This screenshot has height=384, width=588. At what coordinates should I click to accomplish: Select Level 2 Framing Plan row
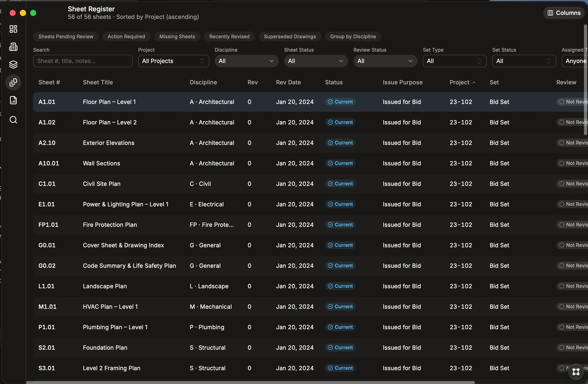click(x=310, y=368)
